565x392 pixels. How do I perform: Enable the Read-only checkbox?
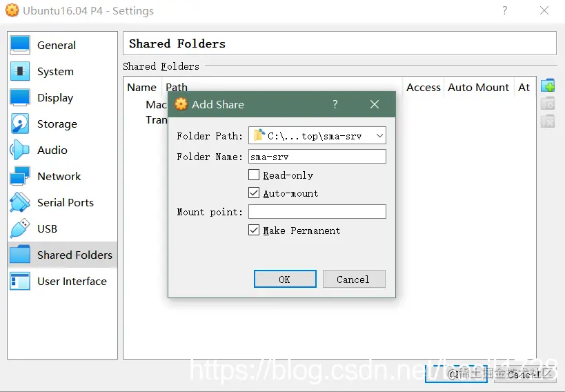[x=254, y=175]
